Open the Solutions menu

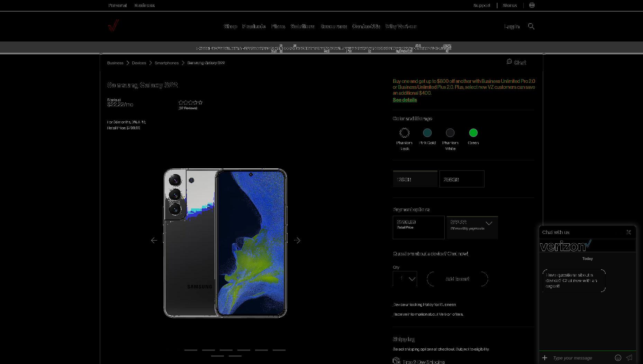302,26
